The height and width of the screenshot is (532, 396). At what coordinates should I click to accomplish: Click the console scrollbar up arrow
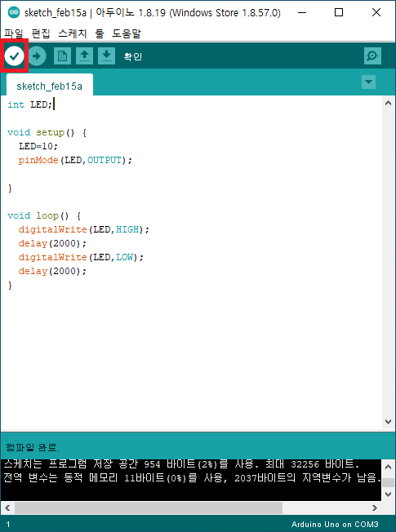pyautogui.click(x=388, y=467)
